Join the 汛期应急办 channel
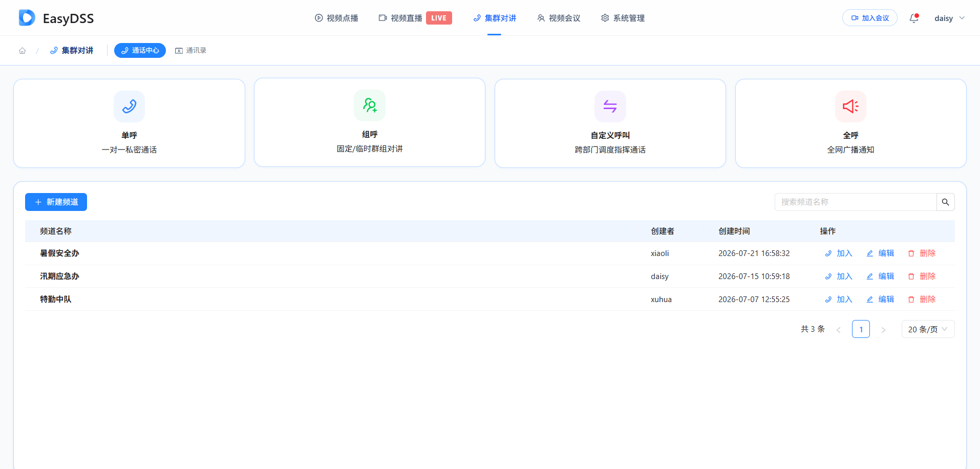 point(839,276)
